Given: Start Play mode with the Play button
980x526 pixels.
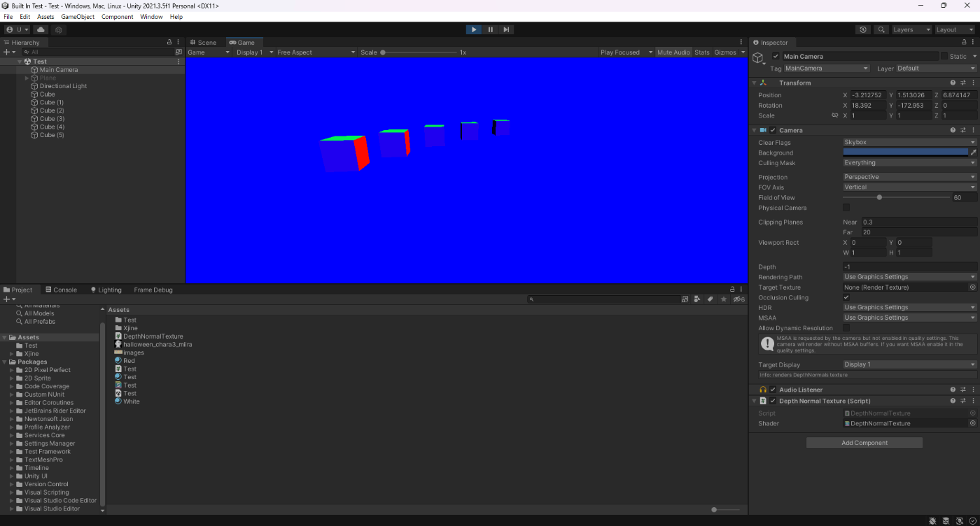Looking at the screenshot, I should click(474, 29).
